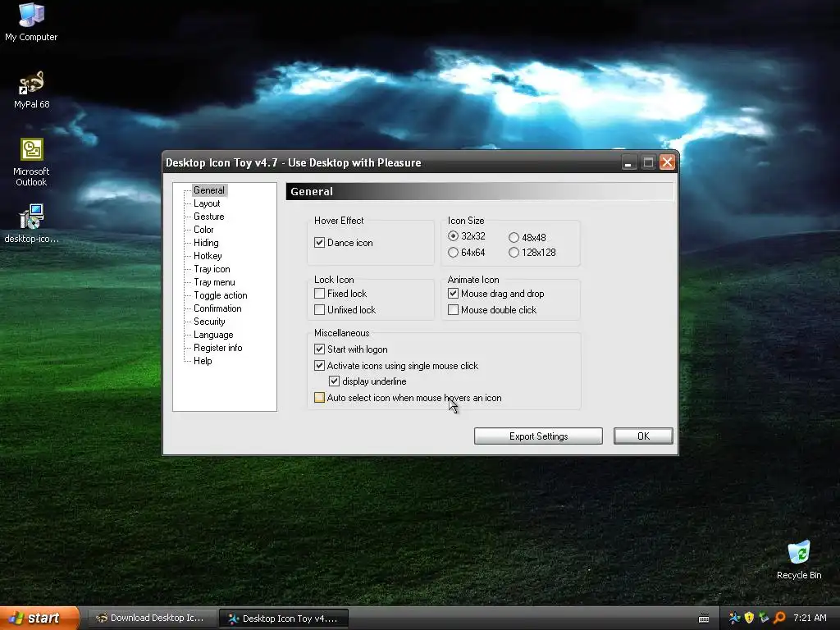Select the 48x48 icon size

coord(514,237)
